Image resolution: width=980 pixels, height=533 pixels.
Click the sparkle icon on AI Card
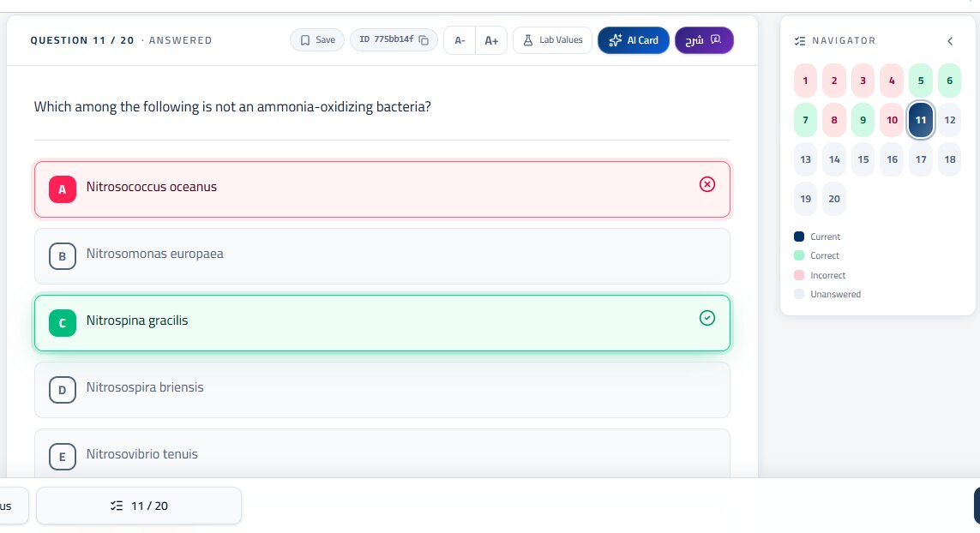616,40
